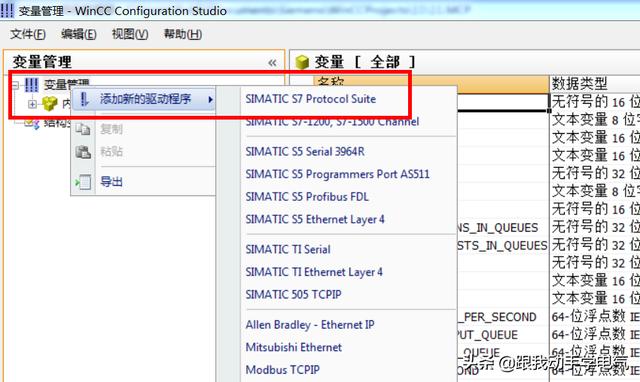The height and width of the screenshot is (382, 640).
Task: Click the cell ending in _PER_SECOND
Action: click(x=503, y=317)
